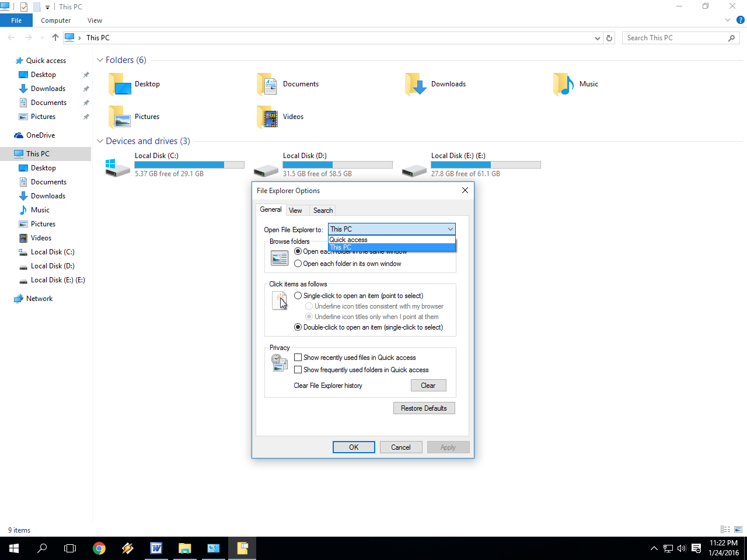747x560 pixels.
Task: Collapse the Devices and drives (3) group
Action: point(100,141)
